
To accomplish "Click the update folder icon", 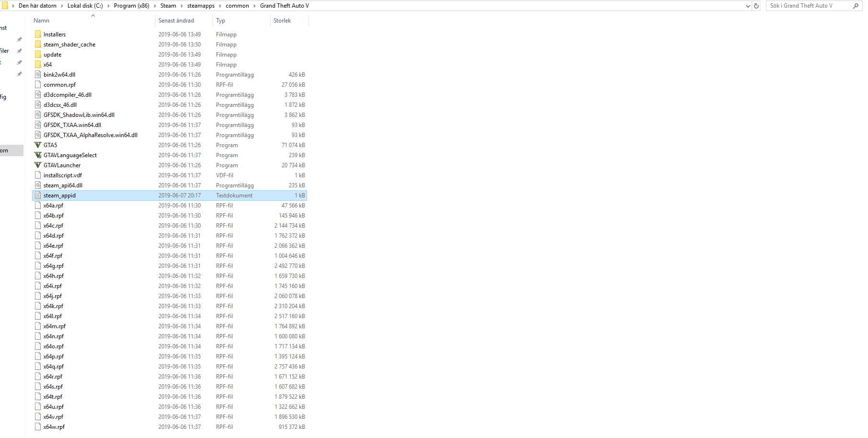I will click(38, 55).
